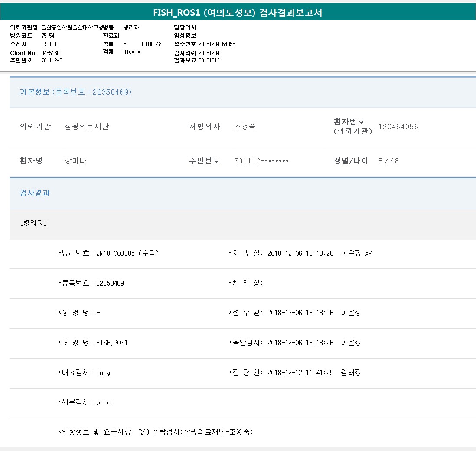Click the 처방의사 name 조영숙
The width and height of the screenshot is (476, 451).
(x=245, y=127)
